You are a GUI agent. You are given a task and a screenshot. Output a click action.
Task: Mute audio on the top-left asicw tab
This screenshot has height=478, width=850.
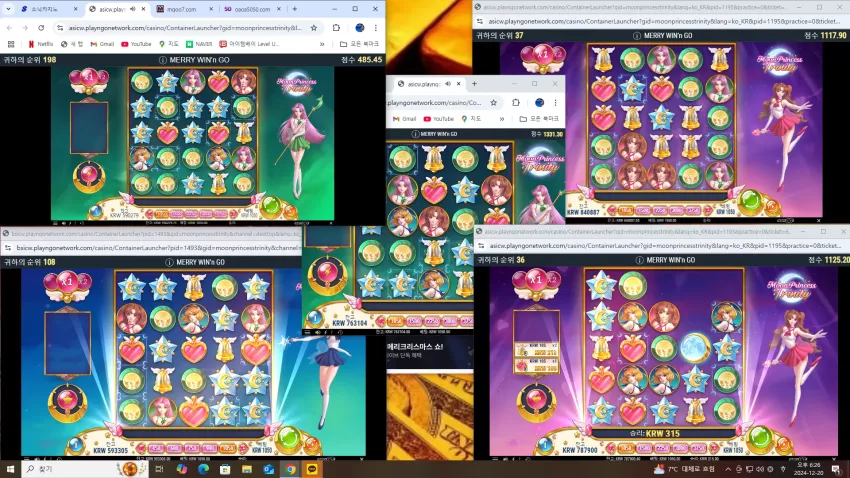133,9
